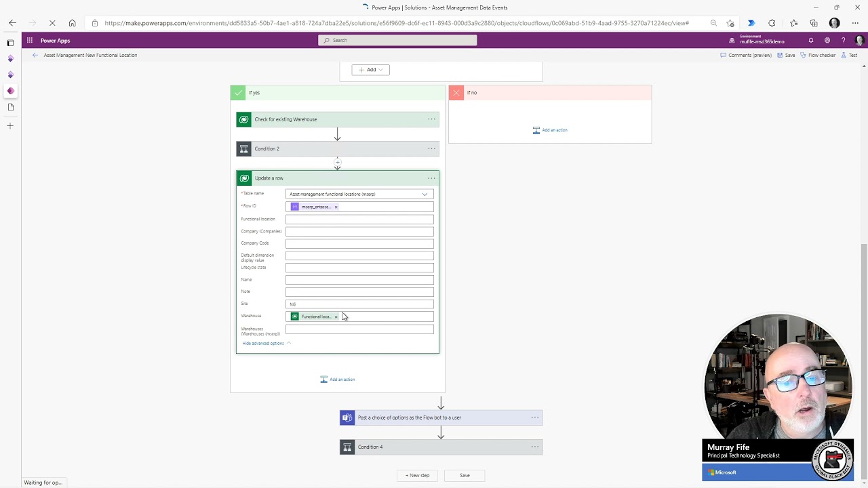This screenshot has height=488, width=868.
Task: Add an action in the If yes branch
Action: click(x=338, y=380)
